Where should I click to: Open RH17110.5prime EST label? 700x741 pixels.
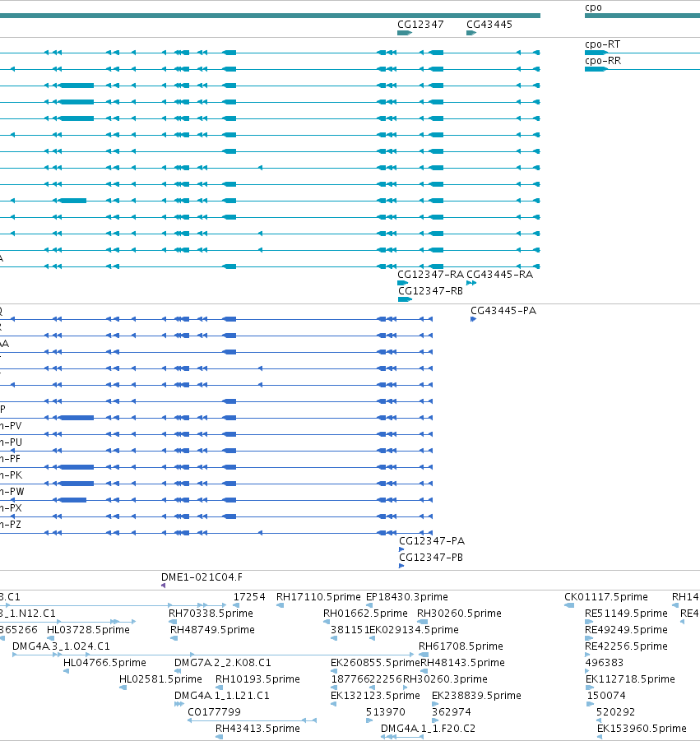coord(318,597)
